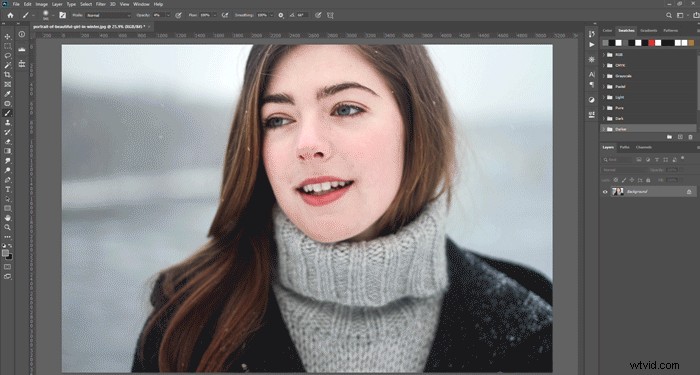Expand the RGB swatch folder
700x375 pixels.
point(604,54)
